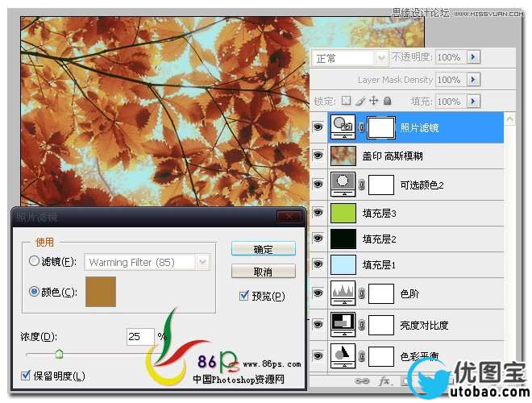Image resolution: width=532 pixels, height=403 pixels.
Task: Click the 填充 100% value field
Action: pyautogui.click(x=451, y=102)
